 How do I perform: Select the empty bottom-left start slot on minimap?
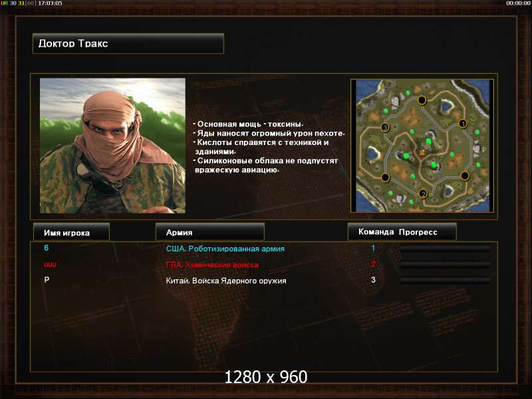[385, 177]
